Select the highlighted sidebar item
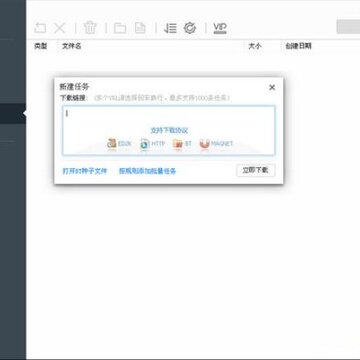The height and width of the screenshot is (360, 360). tap(13, 114)
